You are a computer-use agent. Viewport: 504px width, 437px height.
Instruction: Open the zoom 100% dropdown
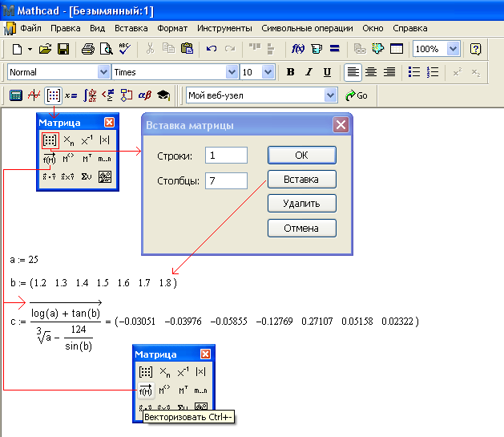453,49
